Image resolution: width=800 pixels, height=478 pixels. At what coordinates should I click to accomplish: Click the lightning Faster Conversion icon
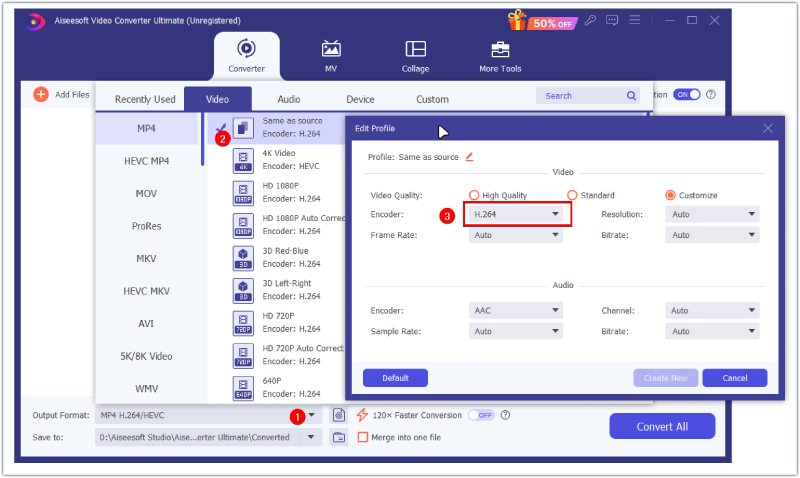(362, 415)
